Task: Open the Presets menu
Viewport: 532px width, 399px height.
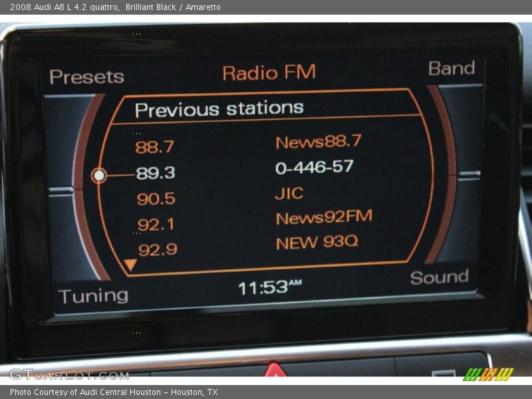Action: pos(87,77)
